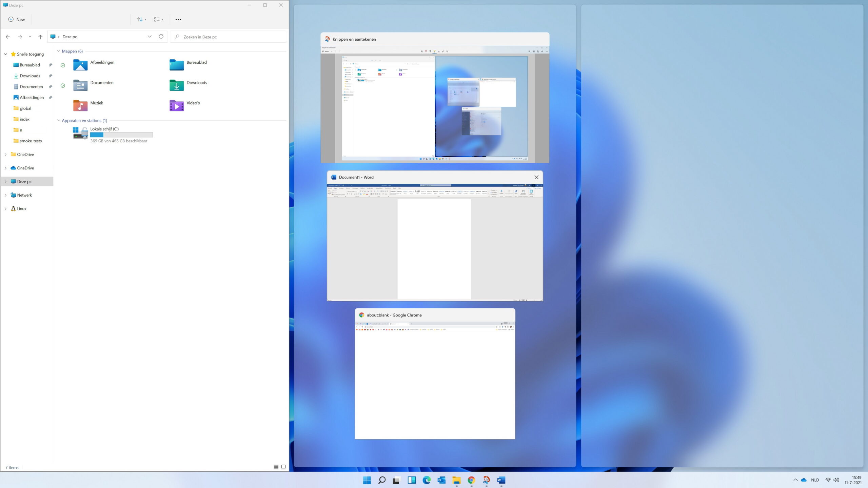Click the refresh button in File Explorer
Screen dimensions: 868x488
pos(161,36)
